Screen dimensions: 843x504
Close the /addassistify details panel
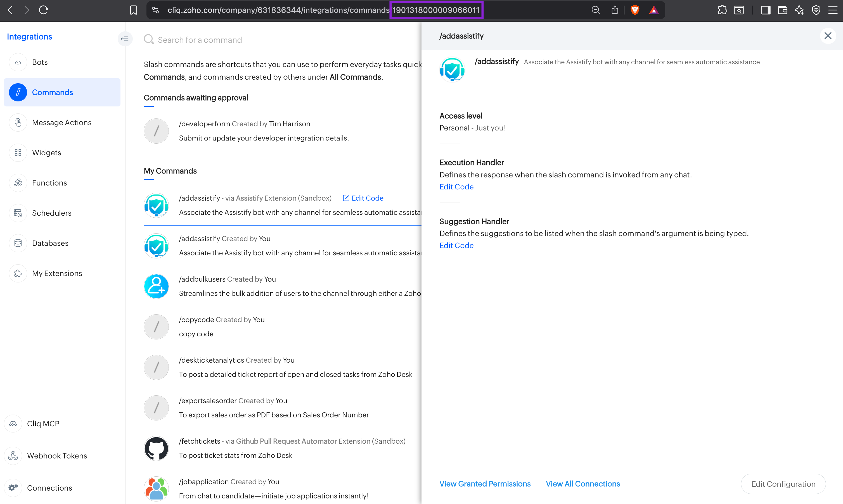(828, 36)
